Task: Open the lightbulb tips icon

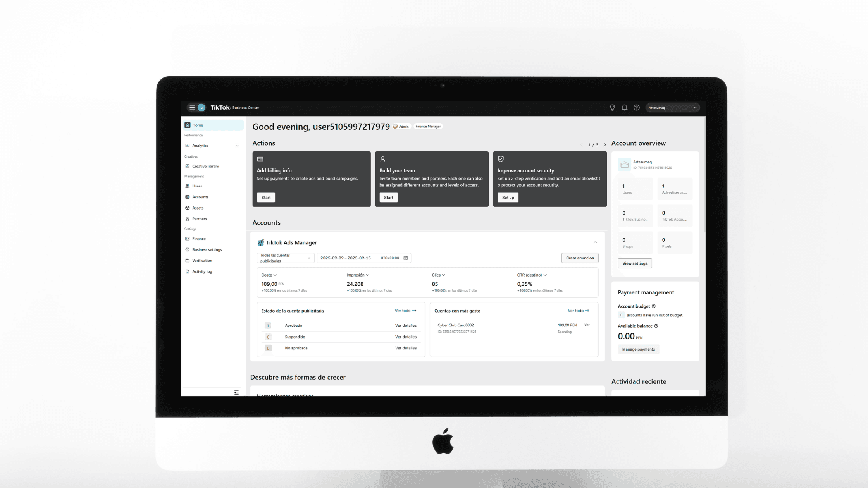Action: (612, 108)
